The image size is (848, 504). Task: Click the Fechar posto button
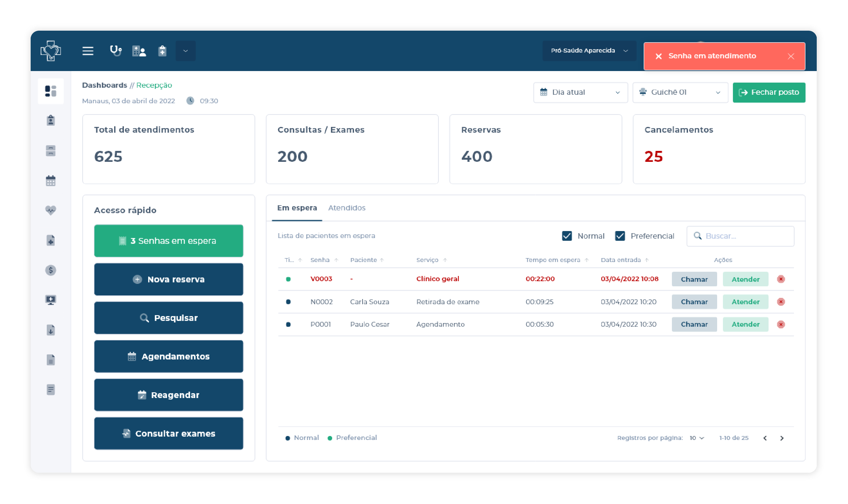[x=768, y=92]
